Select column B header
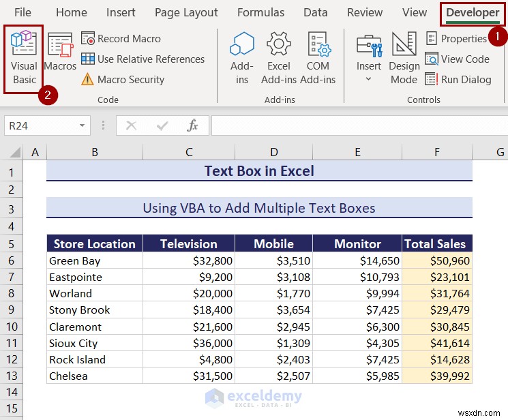Screen dimensions: 508x420 [95, 151]
